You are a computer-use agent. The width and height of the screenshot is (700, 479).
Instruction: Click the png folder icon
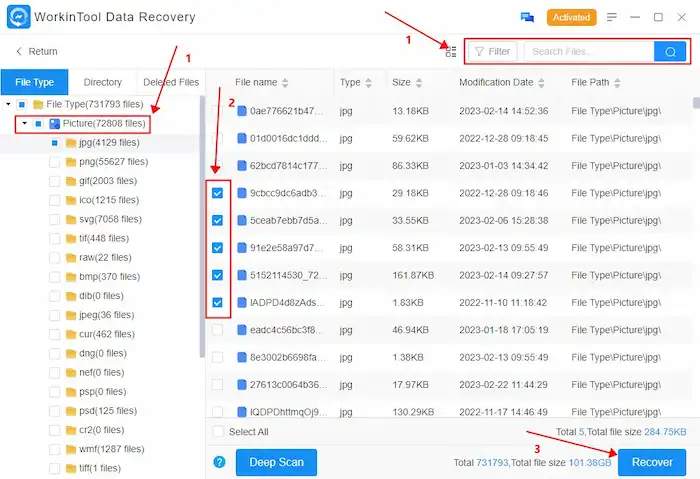tap(71, 162)
